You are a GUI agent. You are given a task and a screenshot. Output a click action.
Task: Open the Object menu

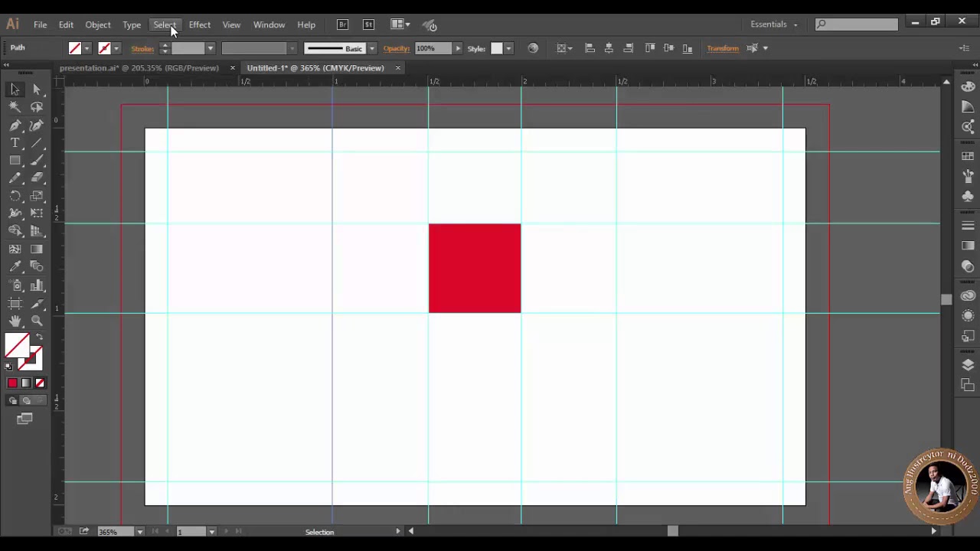pyautogui.click(x=98, y=24)
